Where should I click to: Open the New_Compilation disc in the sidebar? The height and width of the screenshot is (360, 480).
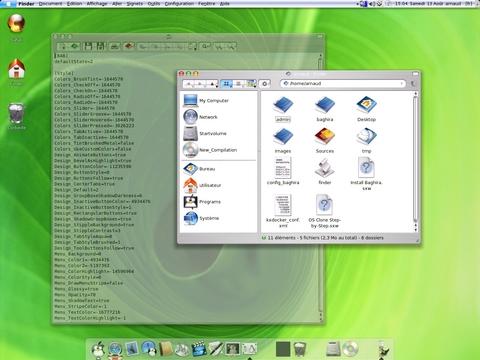tap(210, 150)
